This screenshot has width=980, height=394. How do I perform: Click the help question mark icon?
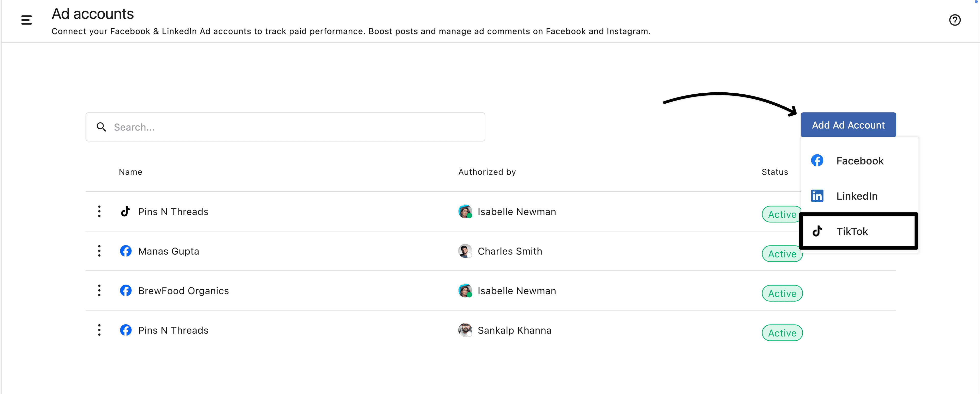pyautogui.click(x=954, y=20)
